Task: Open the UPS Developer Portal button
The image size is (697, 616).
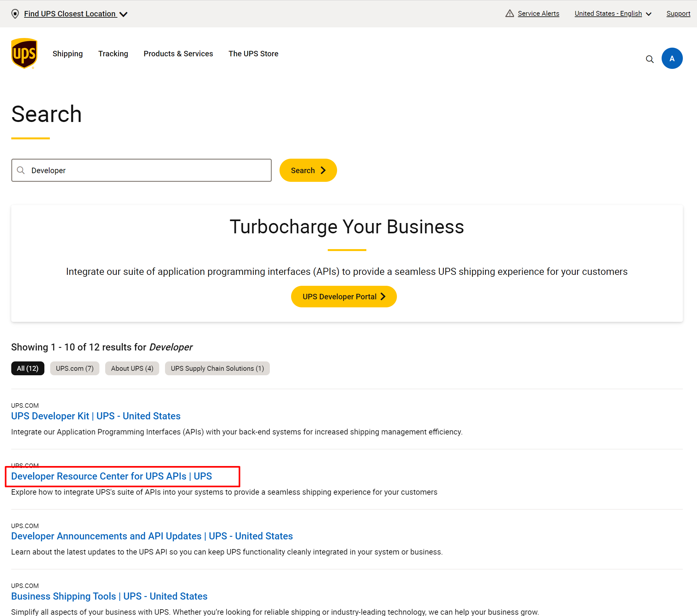Action: 344,296
